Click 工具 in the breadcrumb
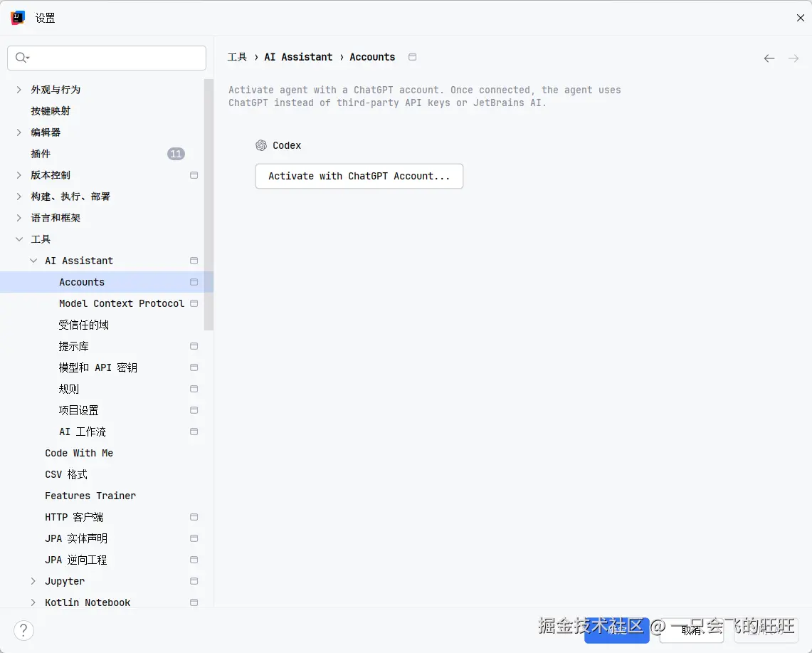Viewport: 812px width, 653px height. (237, 57)
